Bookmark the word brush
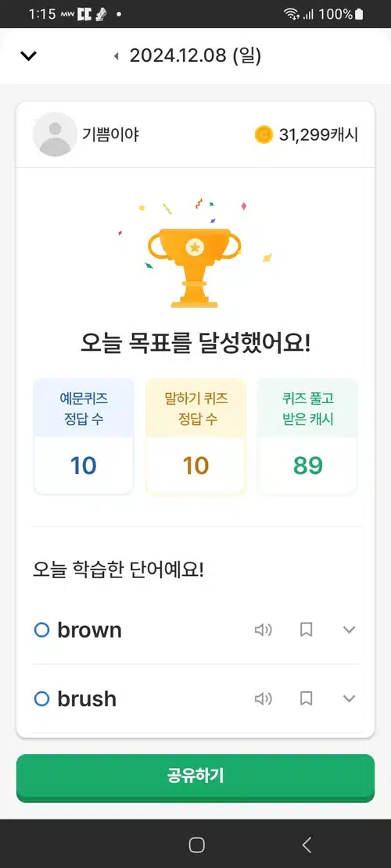Screen dimensions: 391x868 [x=307, y=698]
